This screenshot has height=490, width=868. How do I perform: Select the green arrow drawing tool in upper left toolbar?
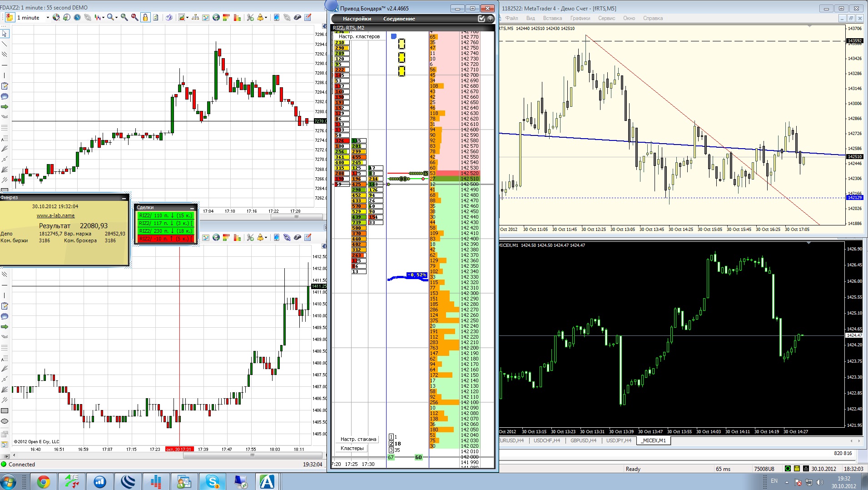pyautogui.click(x=5, y=107)
